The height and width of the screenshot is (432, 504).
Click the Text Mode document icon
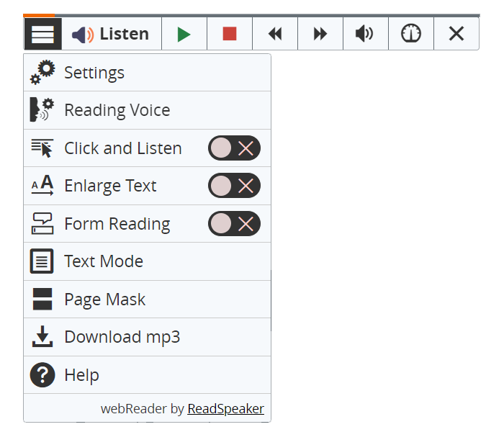click(x=42, y=261)
